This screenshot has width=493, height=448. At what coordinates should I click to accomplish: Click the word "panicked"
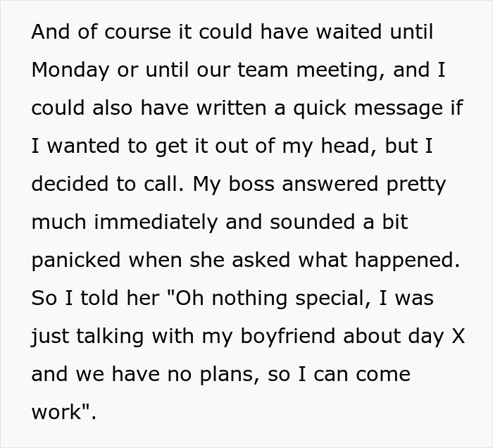[x=76, y=260]
